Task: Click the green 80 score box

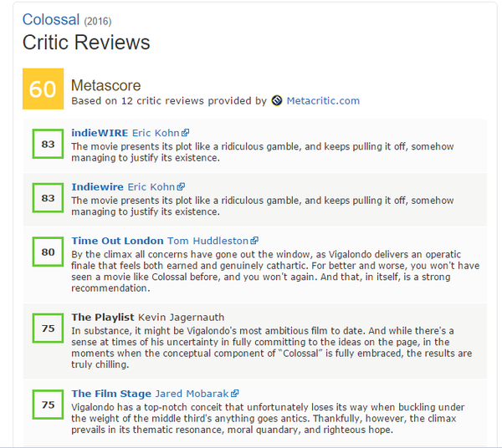Action: (x=48, y=252)
